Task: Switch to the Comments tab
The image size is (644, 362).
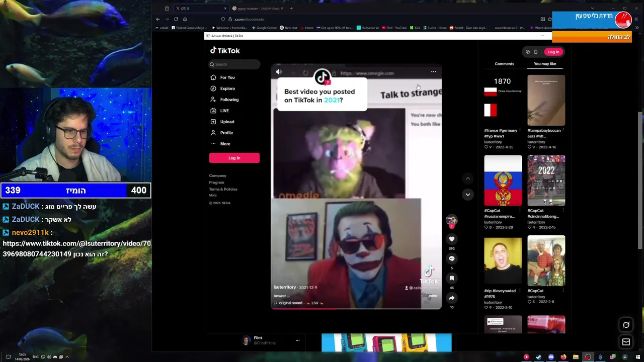Action: tap(504, 64)
